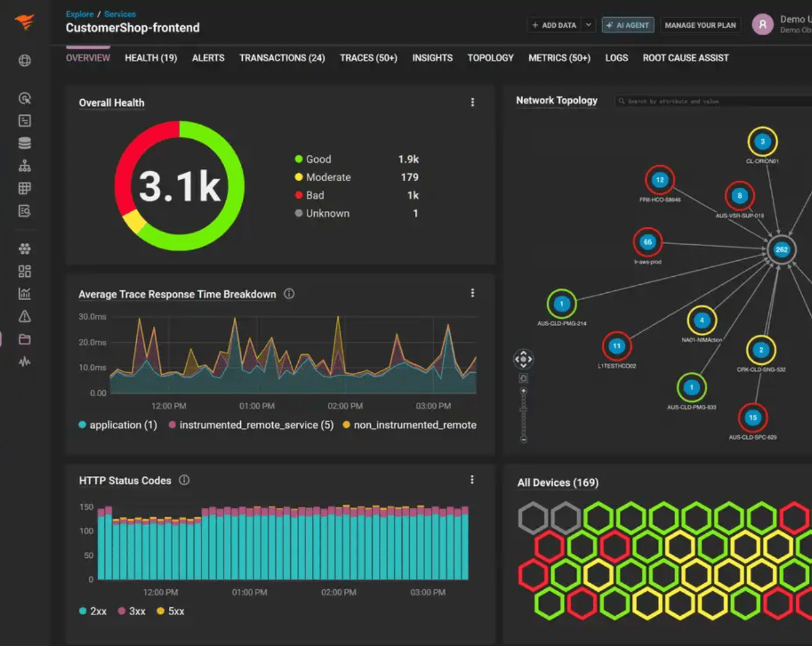This screenshot has height=646, width=812.
Task: Toggle Bad health legend item
Action: (309, 195)
